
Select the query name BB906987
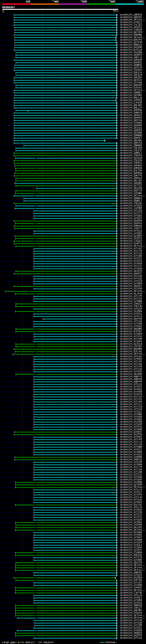[x=8, y=7]
